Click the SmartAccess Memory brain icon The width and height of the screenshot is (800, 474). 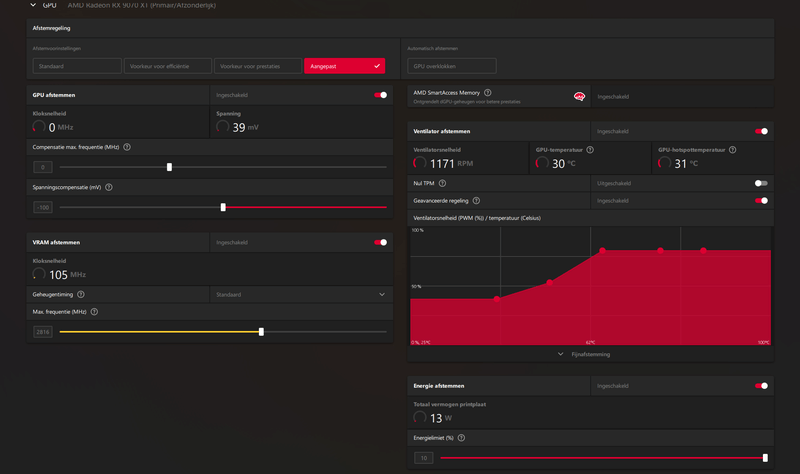point(579,96)
